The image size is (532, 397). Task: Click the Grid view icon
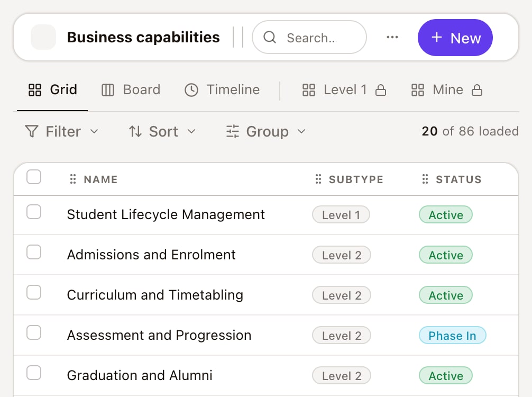[34, 90]
